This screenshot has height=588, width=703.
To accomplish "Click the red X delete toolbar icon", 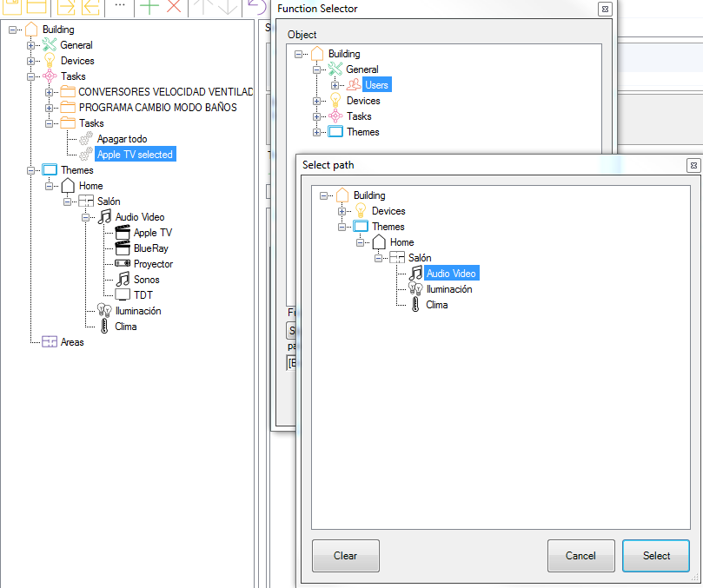I will click(175, 6).
